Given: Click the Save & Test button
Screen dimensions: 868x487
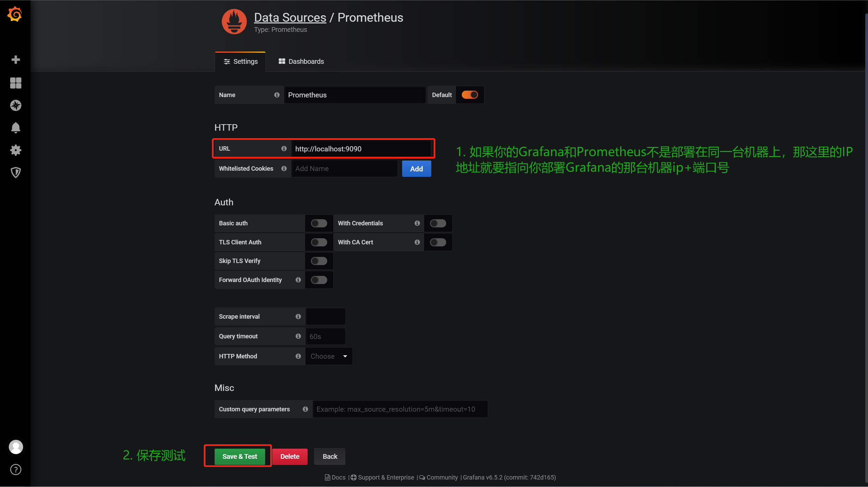Looking at the screenshot, I should pyautogui.click(x=239, y=456).
